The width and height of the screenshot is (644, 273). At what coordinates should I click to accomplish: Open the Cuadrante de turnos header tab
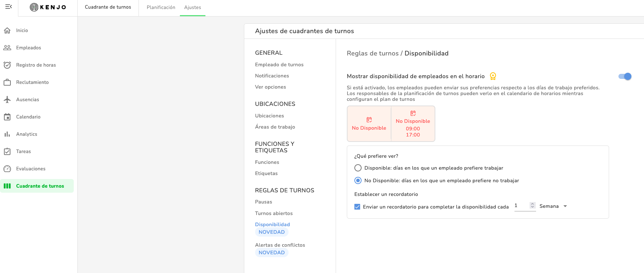tap(108, 7)
